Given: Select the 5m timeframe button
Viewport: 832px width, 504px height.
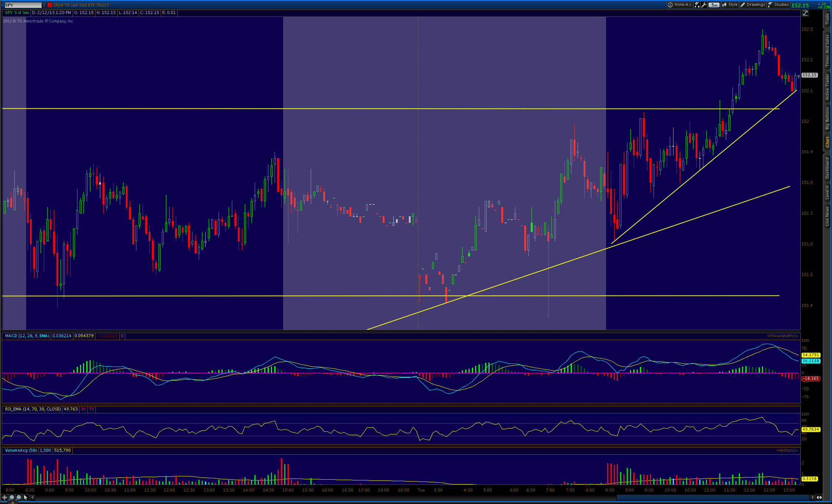Looking at the screenshot, I should 714,5.
